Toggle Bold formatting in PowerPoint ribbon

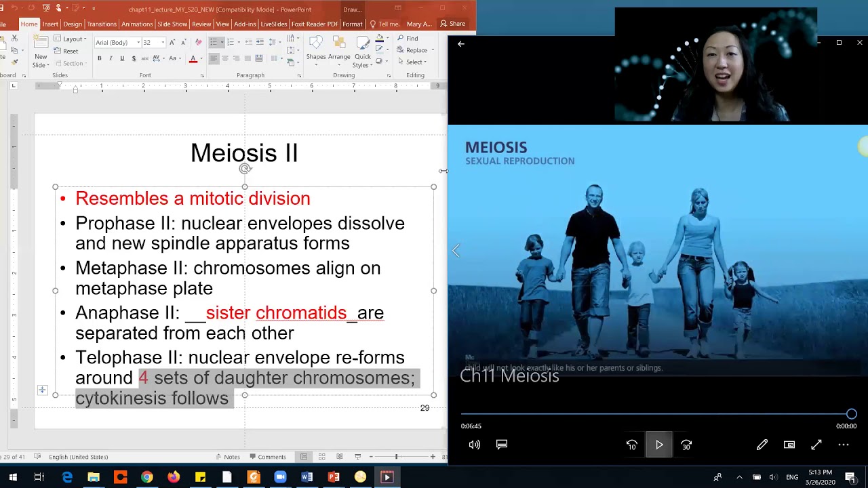click(x=99, y=58)
